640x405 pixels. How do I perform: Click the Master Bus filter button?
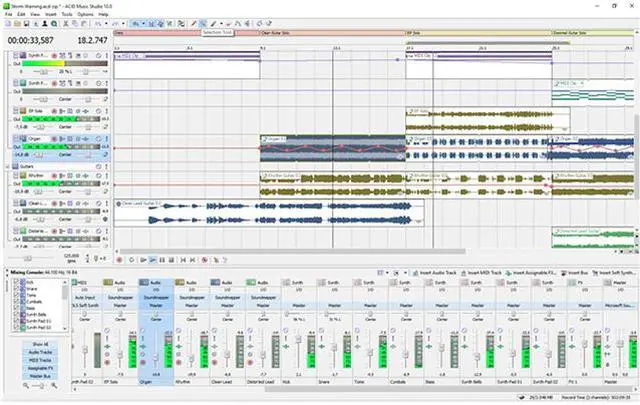(x=40, y=376)
